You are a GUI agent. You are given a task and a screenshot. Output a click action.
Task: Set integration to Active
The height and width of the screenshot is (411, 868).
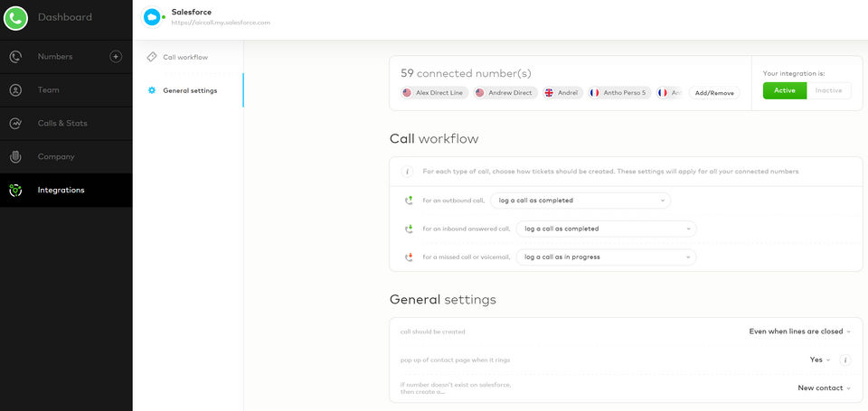[x=785, y=90]
